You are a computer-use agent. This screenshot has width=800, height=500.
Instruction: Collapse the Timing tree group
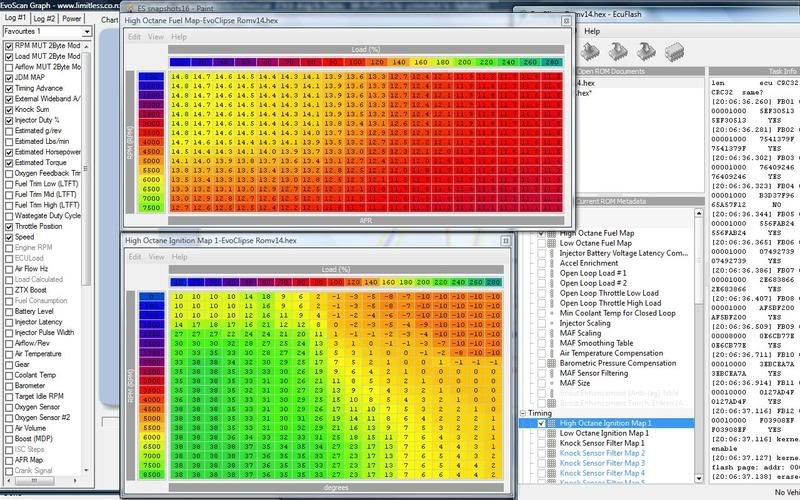[x=522, y=413]
